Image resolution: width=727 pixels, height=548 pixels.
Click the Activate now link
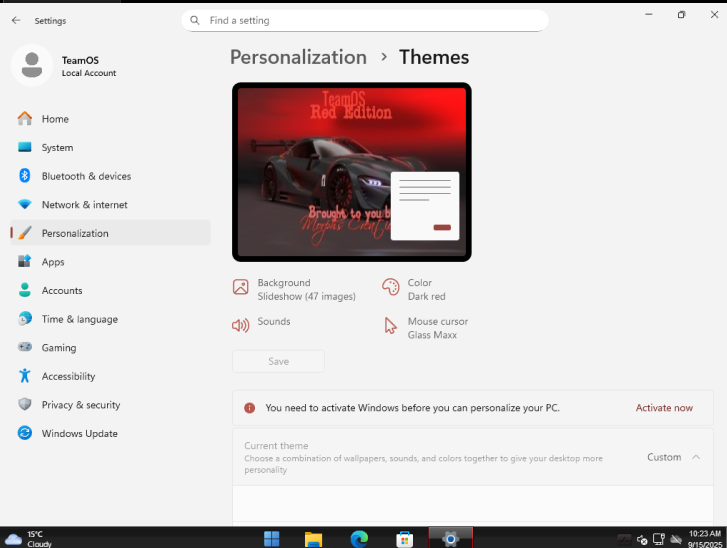pos(664,408)
